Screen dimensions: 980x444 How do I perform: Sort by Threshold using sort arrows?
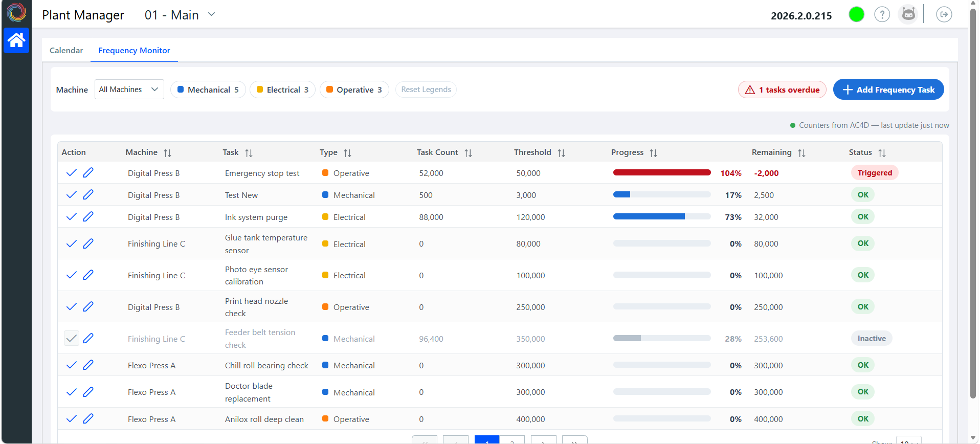pos(561,153)
